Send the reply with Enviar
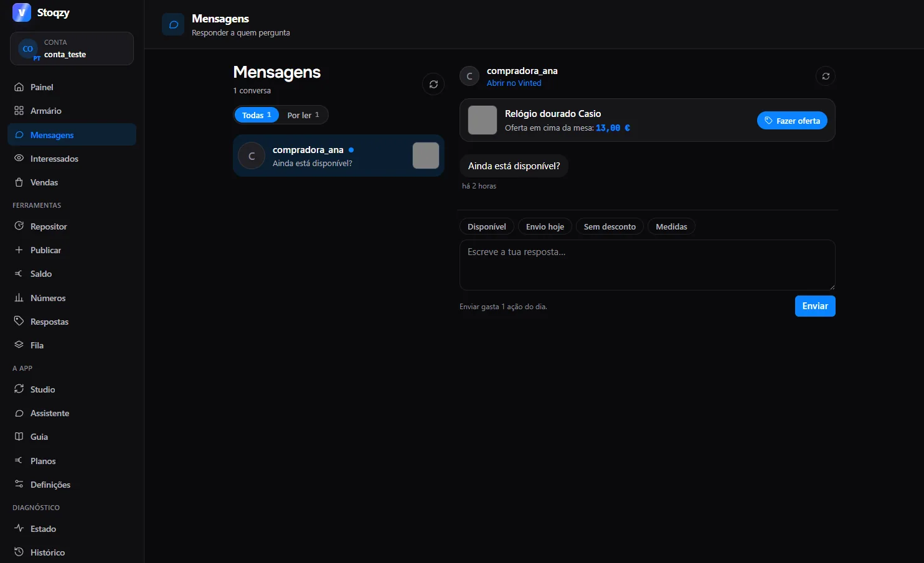This screenshot has width=924, height=563. (815, 306)
